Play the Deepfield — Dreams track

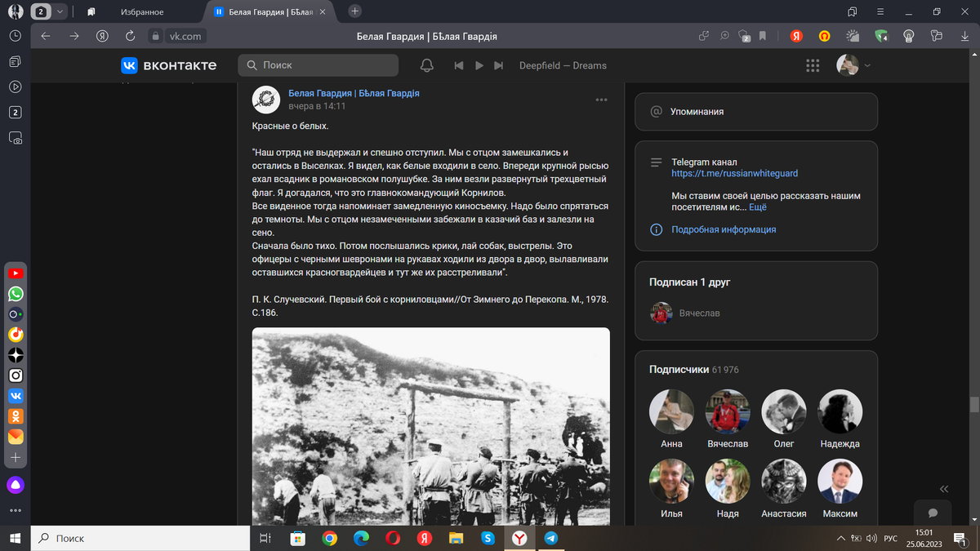(x=479, y=65)
